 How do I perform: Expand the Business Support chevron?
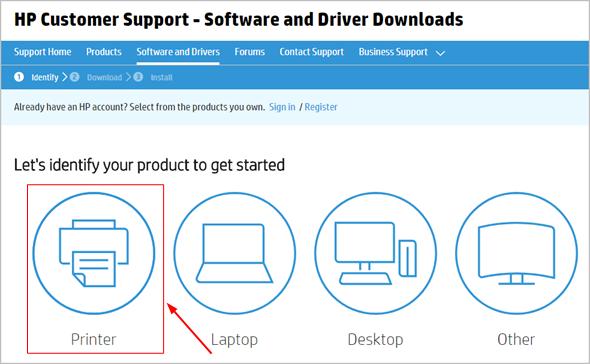point(440,53)
